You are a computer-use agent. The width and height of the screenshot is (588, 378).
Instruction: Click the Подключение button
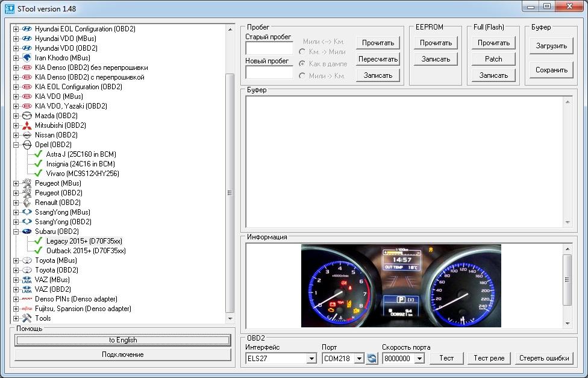point(123,354)
